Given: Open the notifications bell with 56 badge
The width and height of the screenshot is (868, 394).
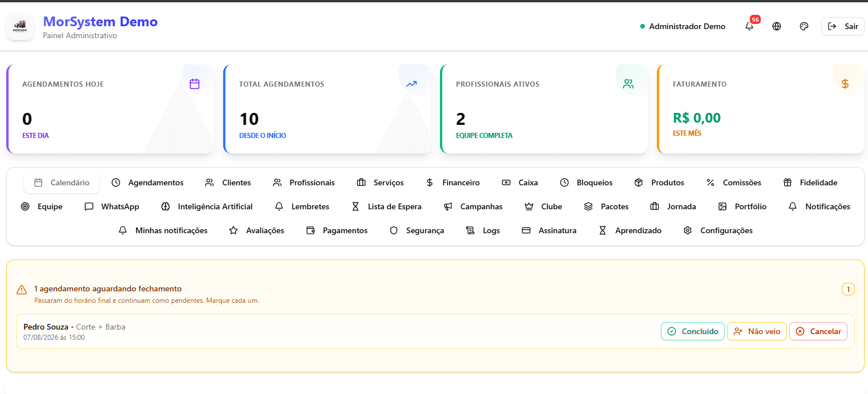Looking at the screenshot, I should point(749,26).
